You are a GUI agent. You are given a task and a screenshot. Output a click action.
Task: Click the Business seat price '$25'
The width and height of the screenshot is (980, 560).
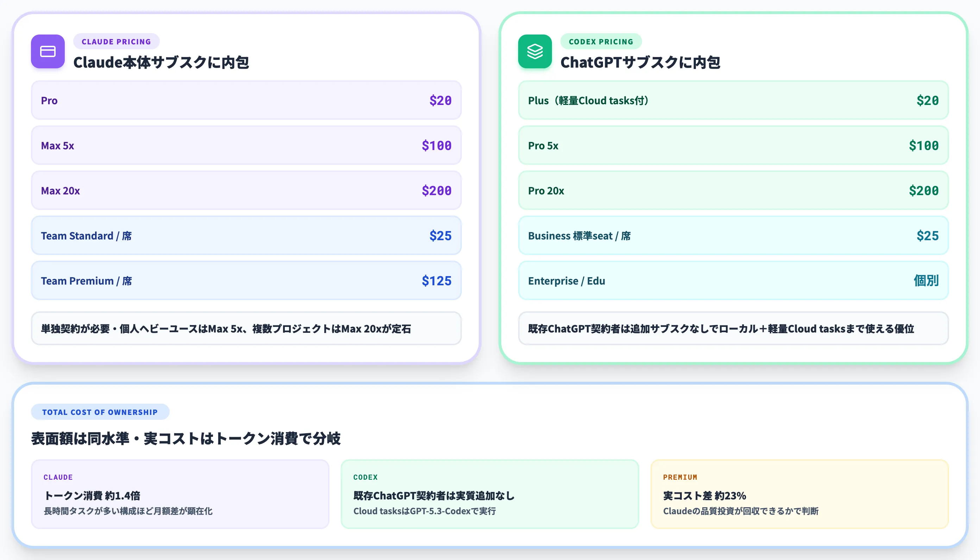click(928, 235)
